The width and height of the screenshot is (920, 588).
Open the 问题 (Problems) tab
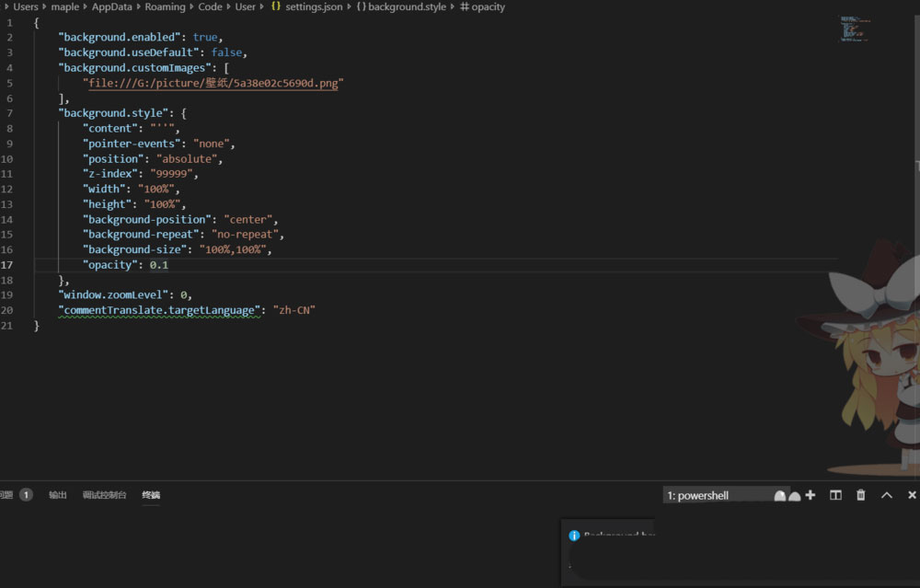[x=13, y=494]
